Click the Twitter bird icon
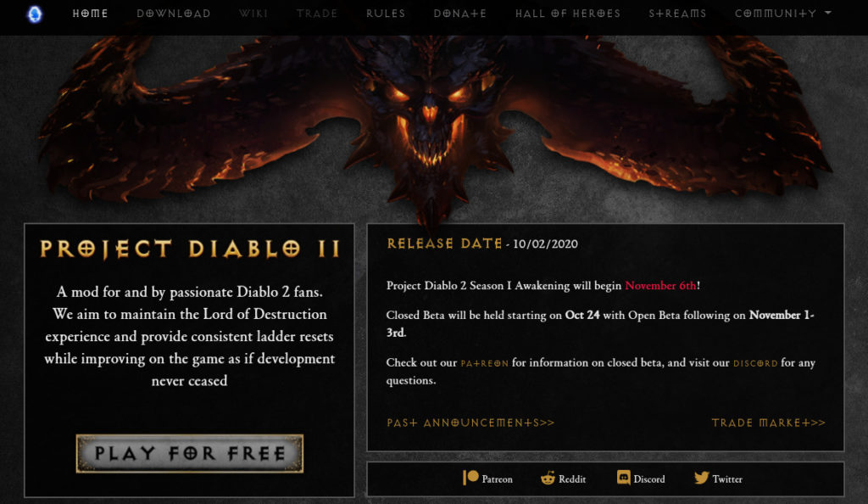The image size is (868, 504). point(701,478)
